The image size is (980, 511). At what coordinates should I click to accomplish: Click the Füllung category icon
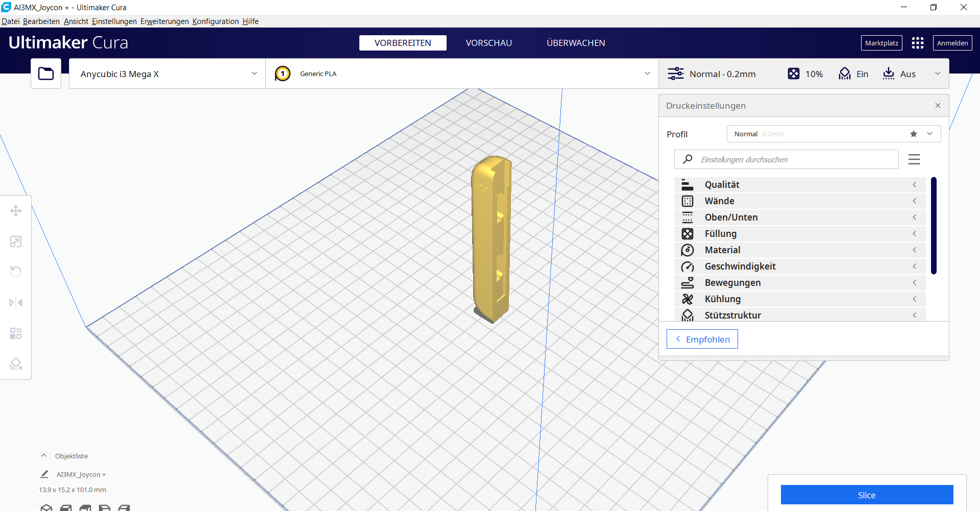point(688,234)
